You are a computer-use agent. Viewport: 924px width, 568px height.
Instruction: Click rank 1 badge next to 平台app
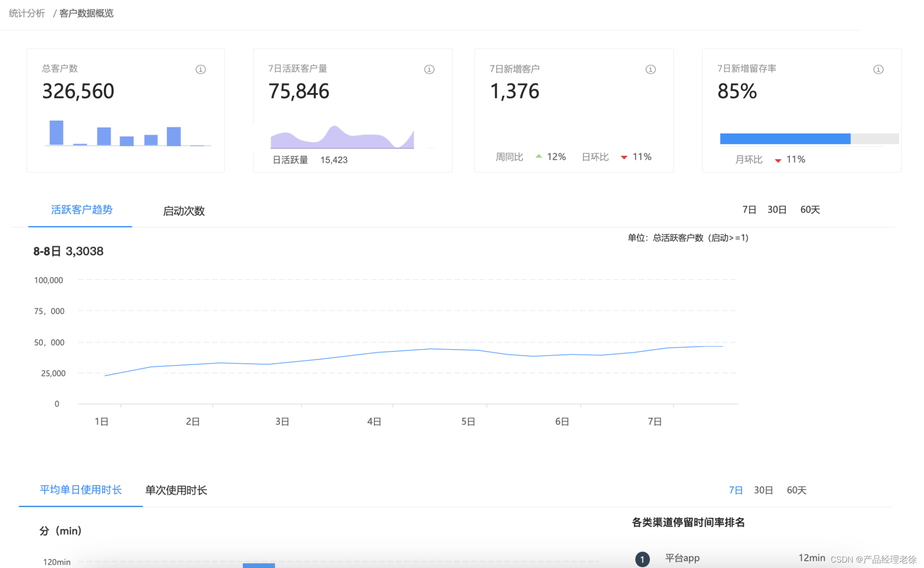(x=642, y=559)
